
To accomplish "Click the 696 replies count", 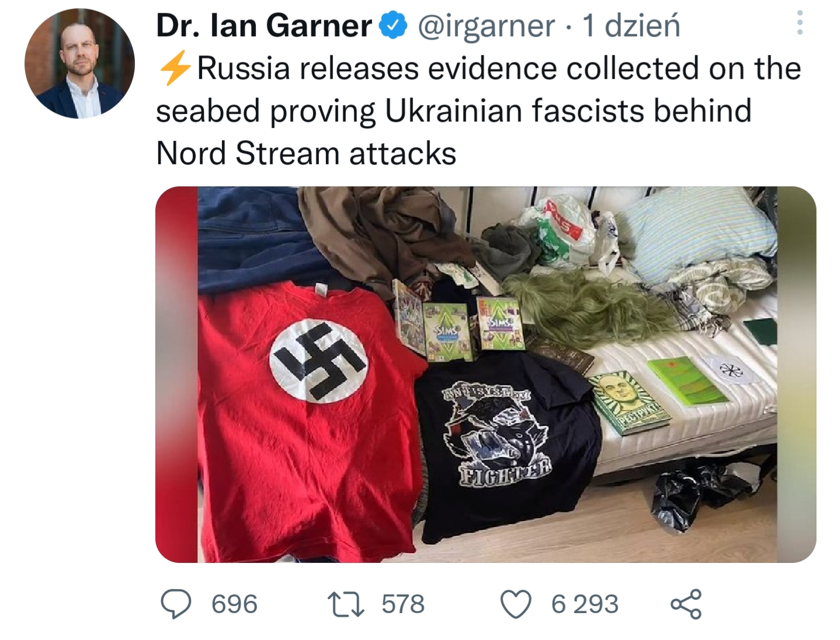I will (x=234, y=604).
